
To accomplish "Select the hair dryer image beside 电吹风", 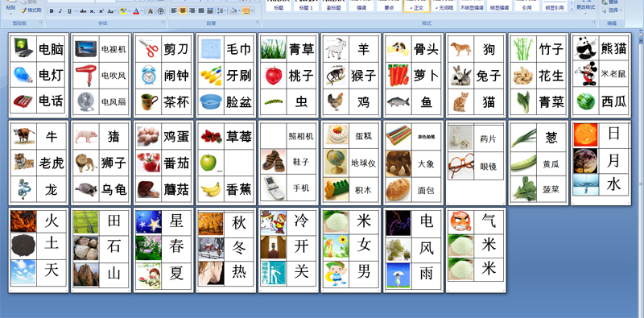I will [86, 75].
